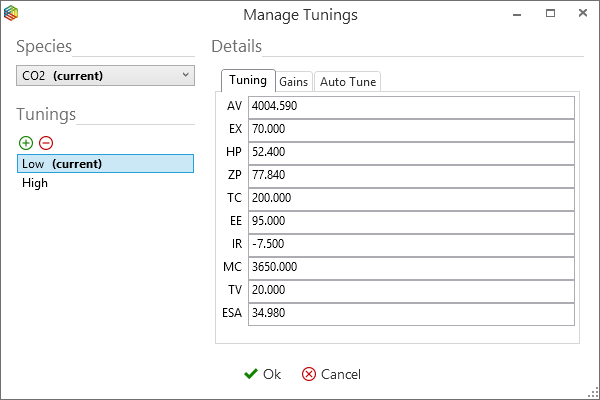Image resolution: width=600 pixels, height=400 pixels.
Task: Edit the ZP field value
Action: tap(410, 175)
